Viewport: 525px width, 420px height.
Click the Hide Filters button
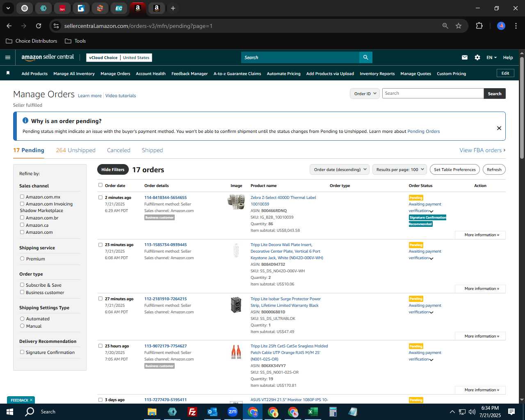point(113,169)
